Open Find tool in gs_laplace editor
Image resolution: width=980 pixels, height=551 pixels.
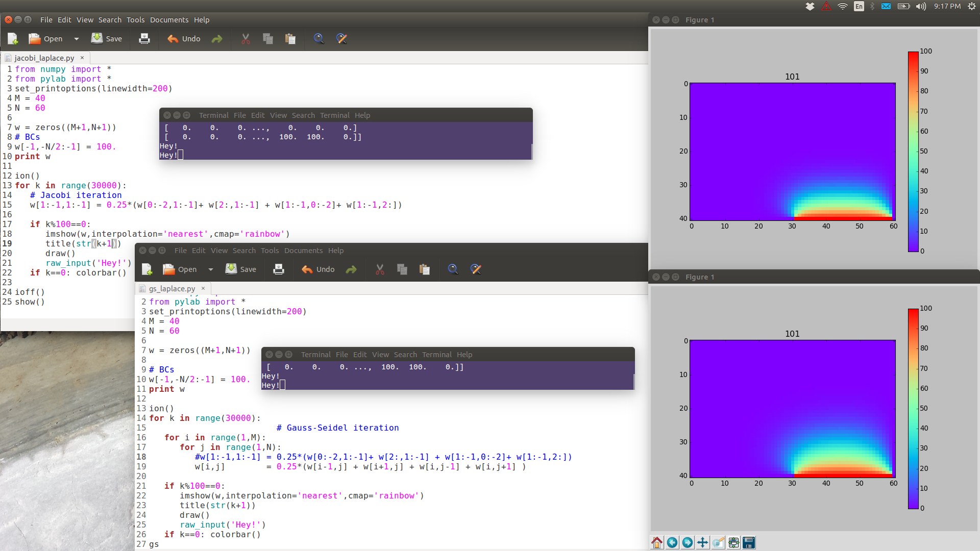tap(453, 269)
